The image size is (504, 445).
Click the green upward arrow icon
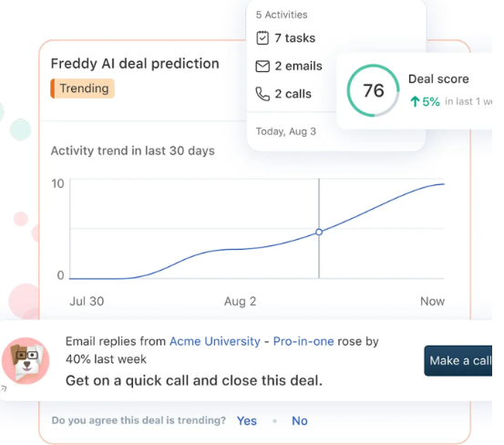[415, 101]
